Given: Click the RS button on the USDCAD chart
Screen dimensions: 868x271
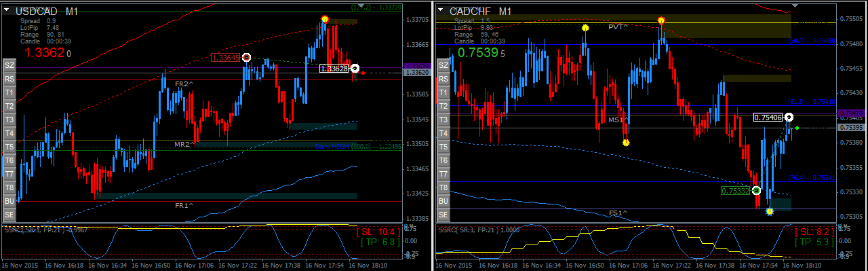Looking at the screenshot, I should pyautogui.click(x=9, y=79).
